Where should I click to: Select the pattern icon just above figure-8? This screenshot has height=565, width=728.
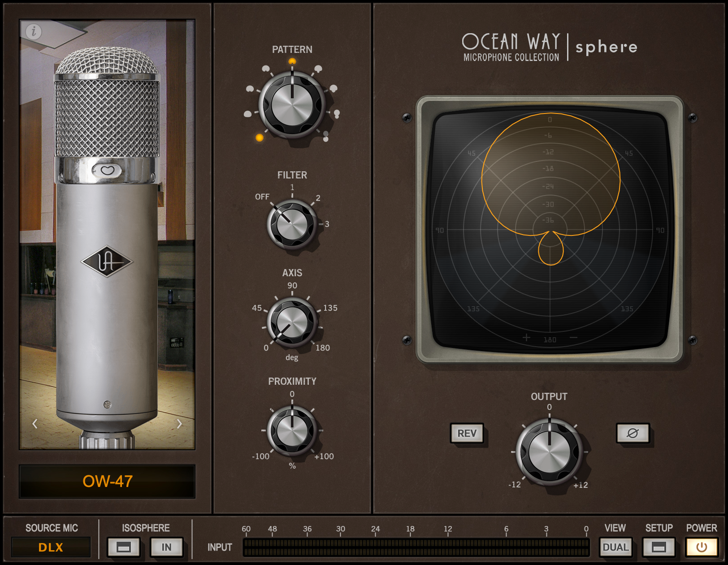point(337,114)
